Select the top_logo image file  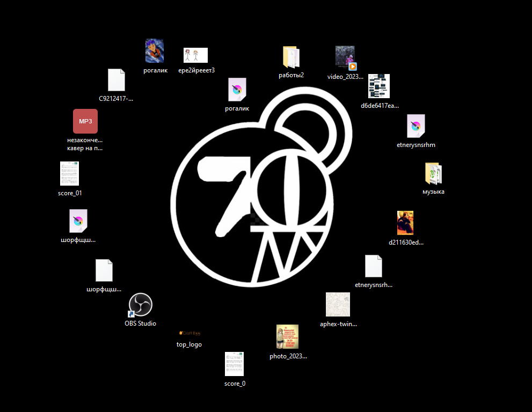point(190,333)
